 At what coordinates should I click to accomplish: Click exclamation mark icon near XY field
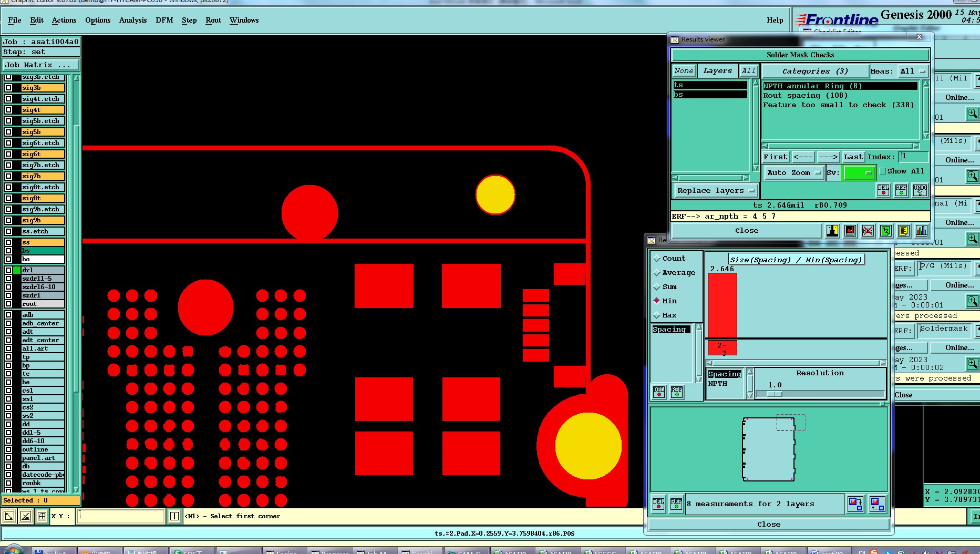pos(174,517)
